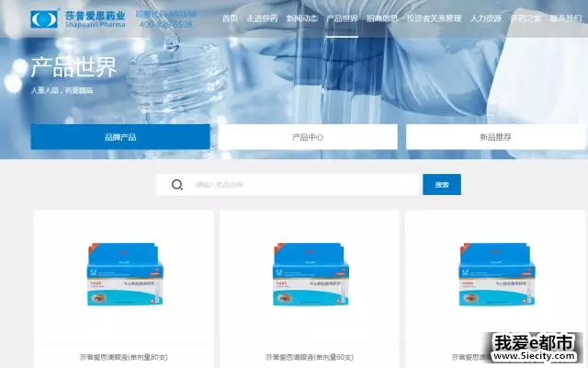
Task: Open the 60支 eye drops product image
Action: (311, 274)
